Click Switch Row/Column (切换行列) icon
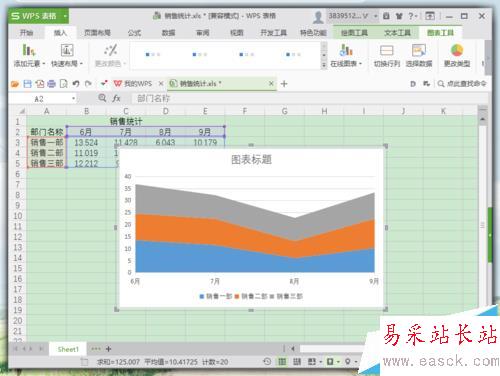Image resolution: width=500 pixels, height=376 pixels. coord(386,51)
